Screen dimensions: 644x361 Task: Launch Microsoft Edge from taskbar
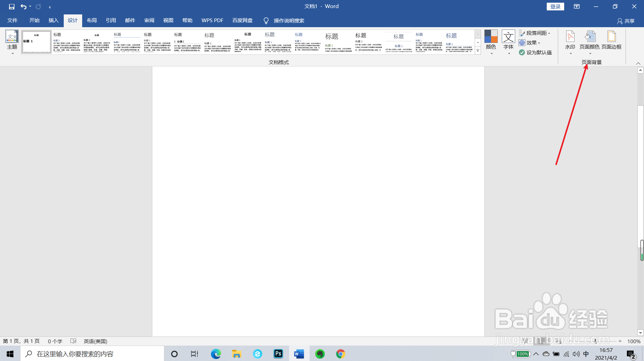click(x=216, y=354)
